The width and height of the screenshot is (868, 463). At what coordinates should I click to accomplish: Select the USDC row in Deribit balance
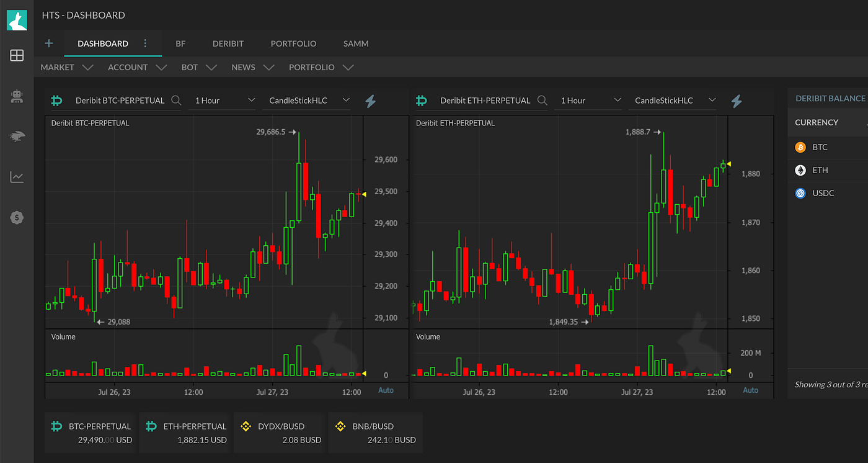click(823, 193)
